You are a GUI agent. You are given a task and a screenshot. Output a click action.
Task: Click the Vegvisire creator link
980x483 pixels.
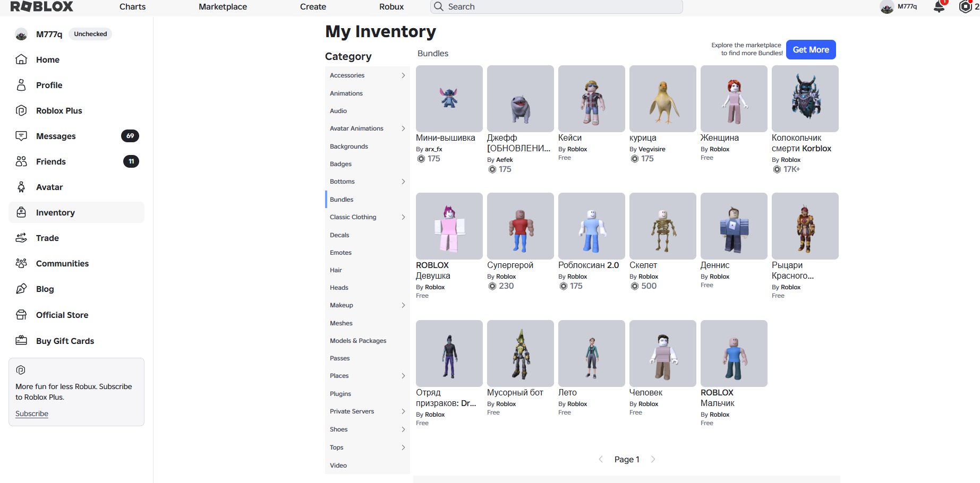point(652,149)
